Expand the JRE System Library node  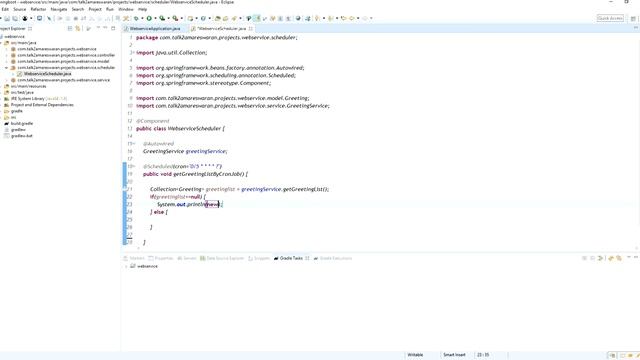pyautogui.click(x=1, y=99)
